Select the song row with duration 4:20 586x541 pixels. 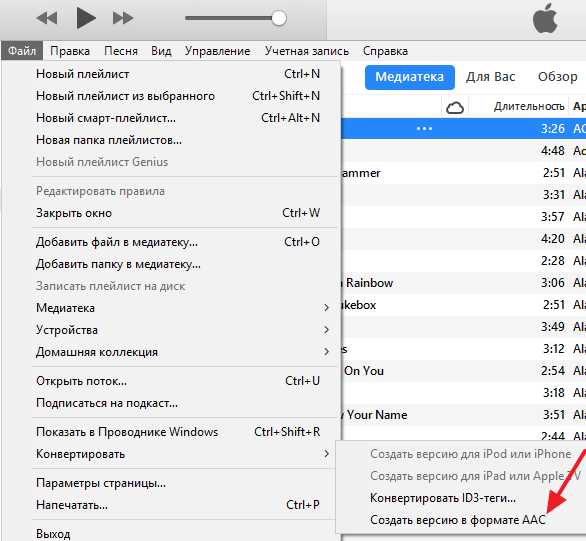(x=464, y=239)
